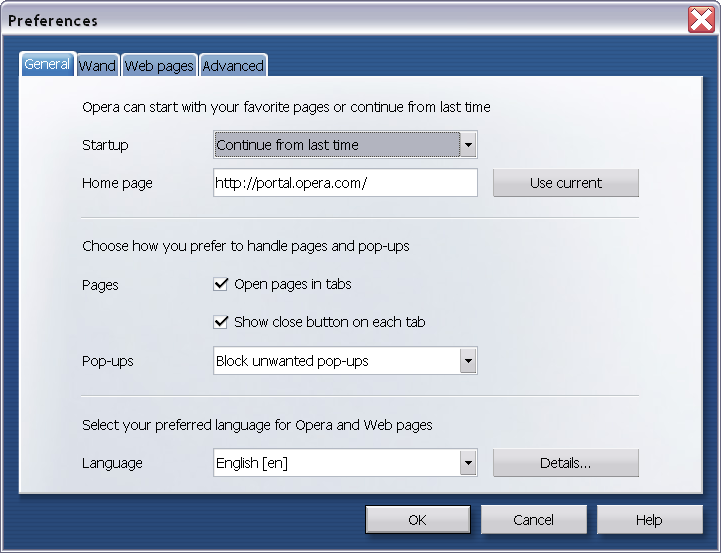Uncheck the 'Open pages in tabs' checkbox
Screen dimensions: 721x553
click(x=222, y=284)
